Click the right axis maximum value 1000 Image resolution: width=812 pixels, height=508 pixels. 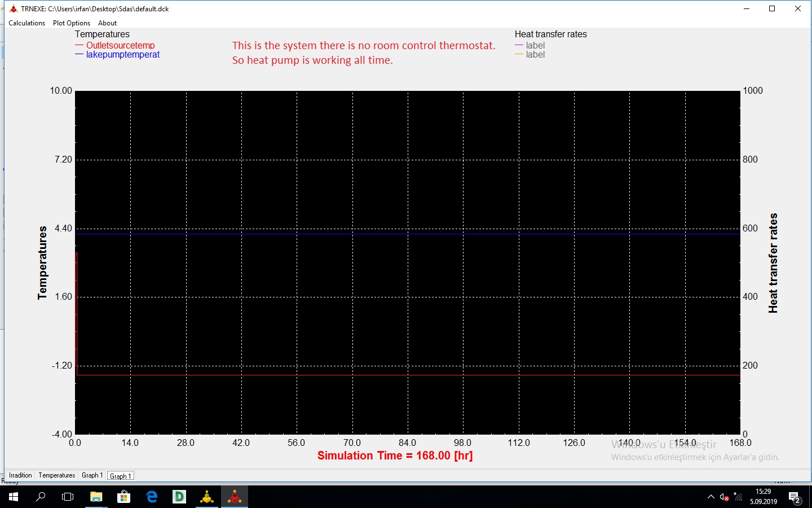tap(753, 91)
